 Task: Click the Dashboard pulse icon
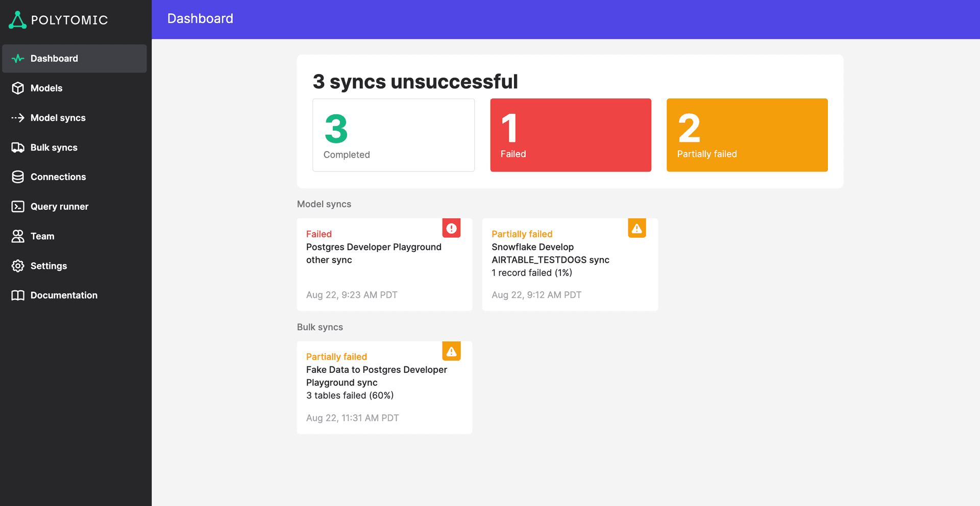coord(18,59)
